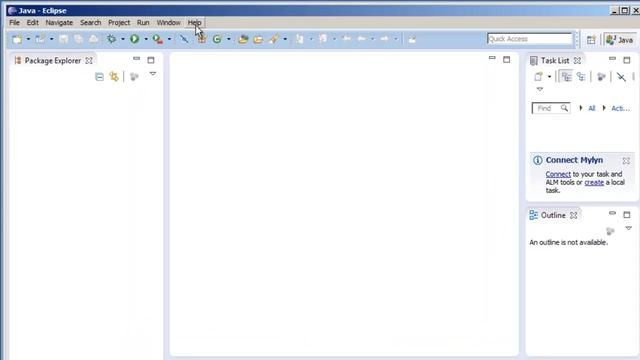Screen dimensions: 640x360
Task: Close the Package Explorer view tab
Action: [x=89, y=60]
